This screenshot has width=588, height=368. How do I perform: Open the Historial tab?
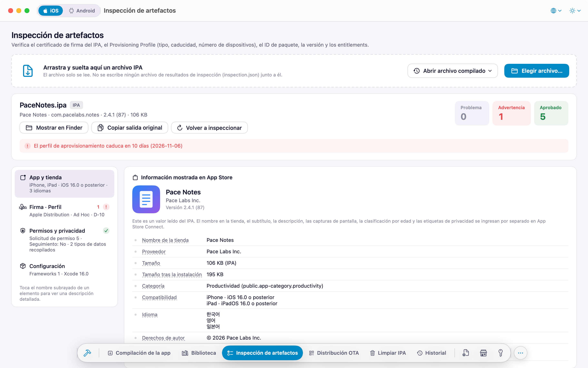click(432, 353)
